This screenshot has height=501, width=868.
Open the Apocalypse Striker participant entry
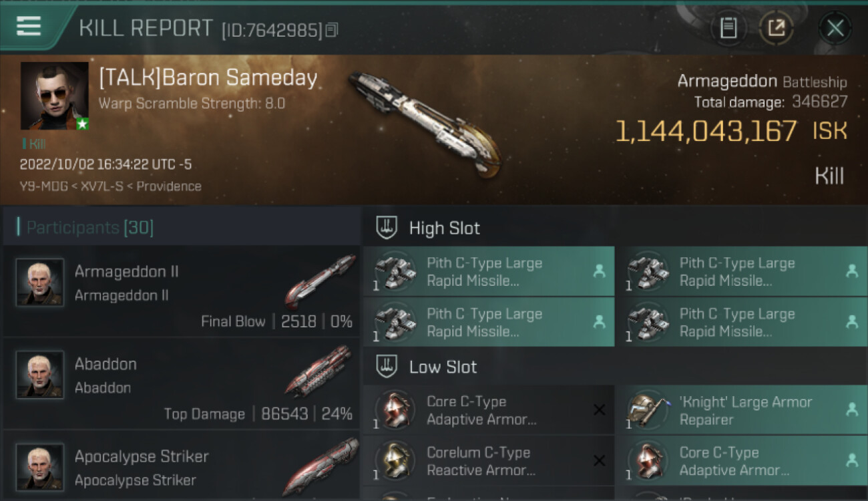(182, 468)
